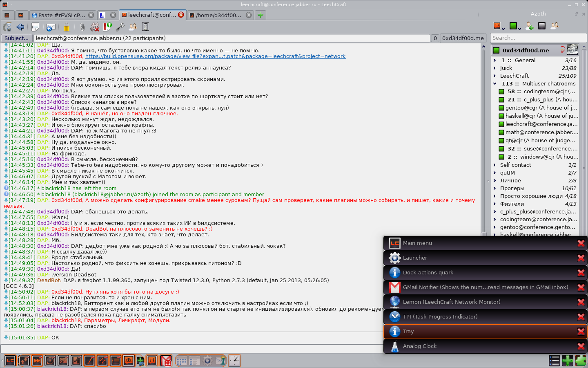This screenshot has height=368, width=588.
Task: Select the leechcraft@conf chat tab
Action: click(x=153, y=15)
